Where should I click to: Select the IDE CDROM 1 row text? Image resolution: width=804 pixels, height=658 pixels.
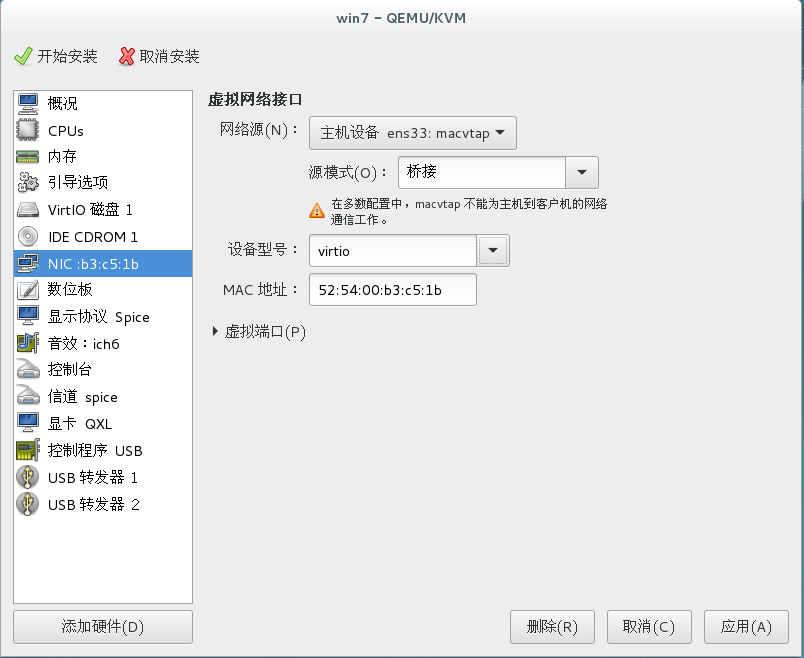tap(93, 237)
